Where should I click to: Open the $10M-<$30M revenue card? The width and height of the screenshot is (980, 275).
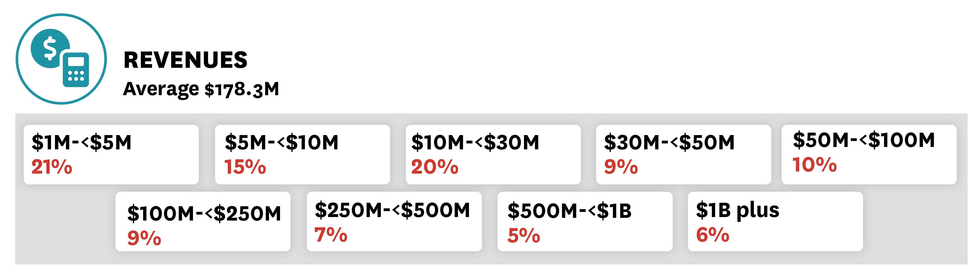point(493,154)
